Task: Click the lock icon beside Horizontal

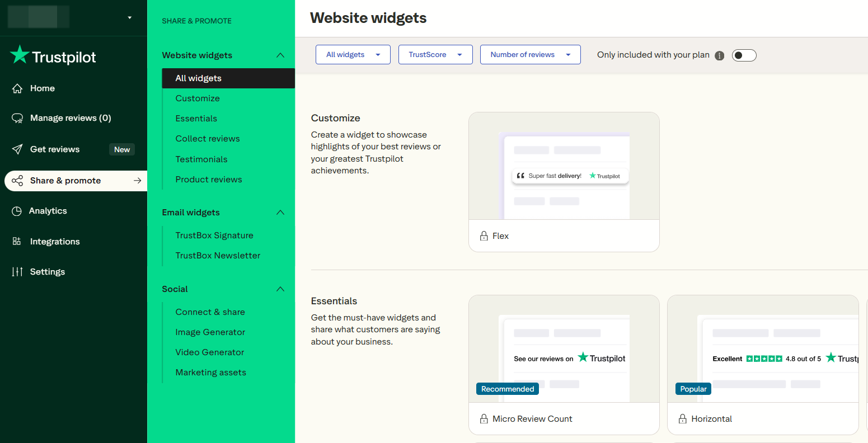Action: pyautogui.click(x=683, y=419)
